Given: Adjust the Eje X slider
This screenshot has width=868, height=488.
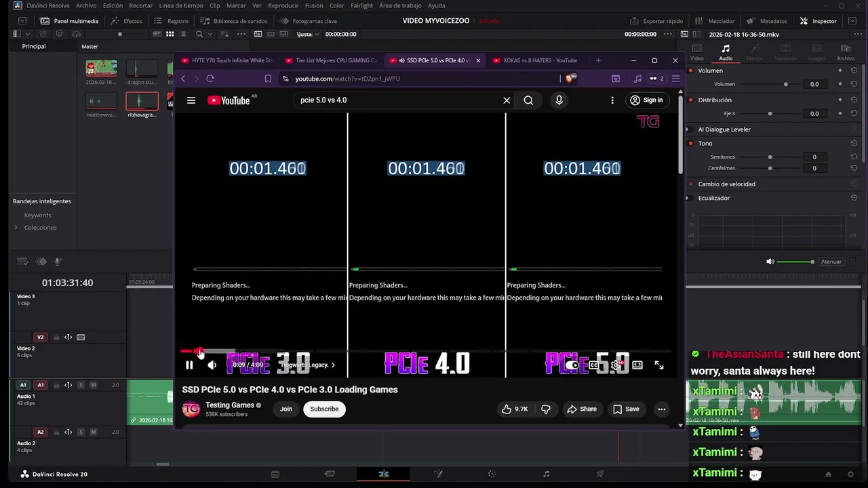Looking at the screenshot, I should pyautogui.click(x=770, y=113).
